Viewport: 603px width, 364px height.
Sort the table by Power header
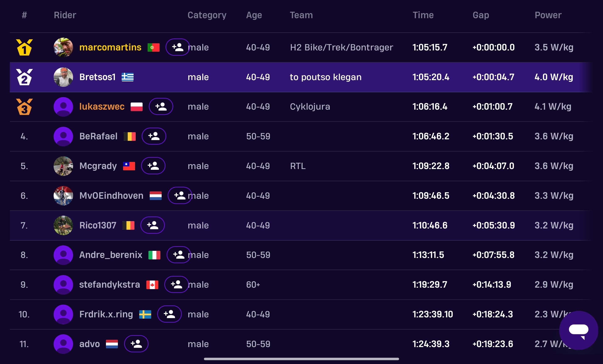click(x=548, y=15)
